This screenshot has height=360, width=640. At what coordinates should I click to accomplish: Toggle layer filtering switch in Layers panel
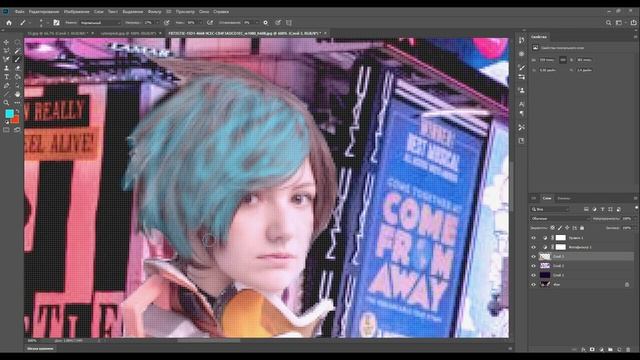(x=636, y=209)
